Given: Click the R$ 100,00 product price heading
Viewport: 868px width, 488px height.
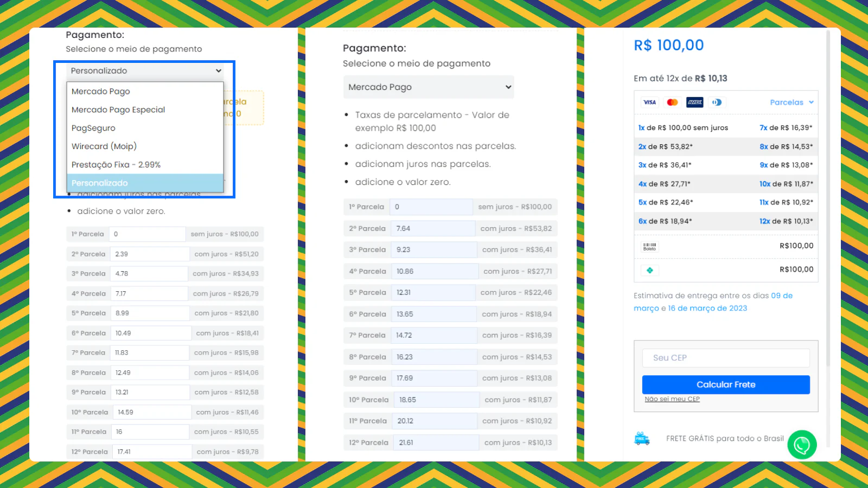Looking at the screenshot, I should click(x=669, y=46).
